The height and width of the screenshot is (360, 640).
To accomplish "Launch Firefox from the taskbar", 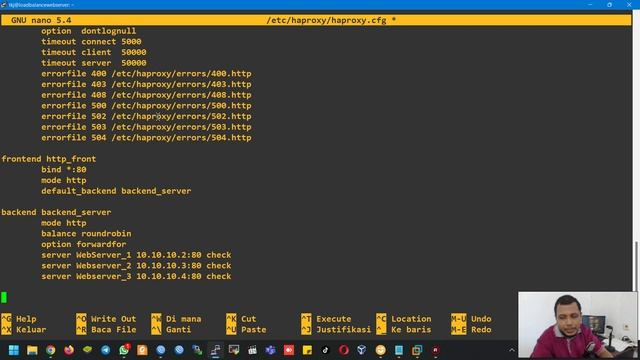I will (69, 350).
